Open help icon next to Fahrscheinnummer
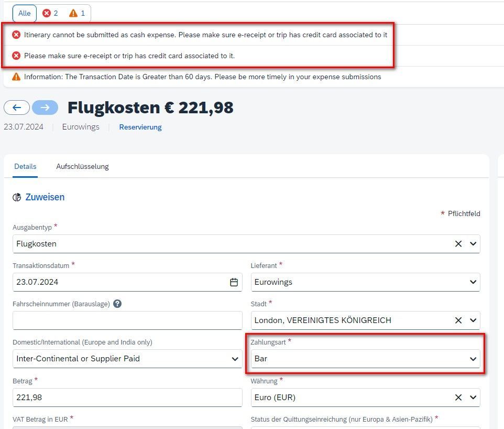The image size is (504, 429). point(117,304)
